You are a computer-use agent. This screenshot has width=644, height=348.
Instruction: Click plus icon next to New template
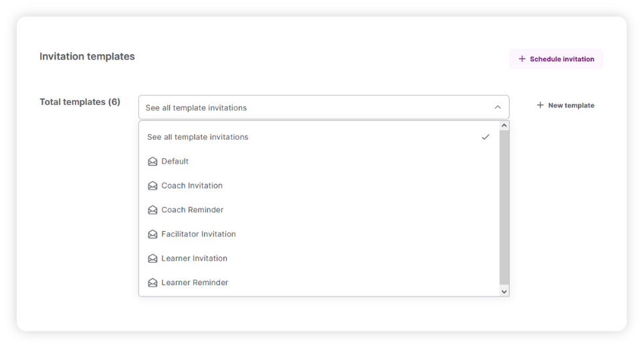540,106
